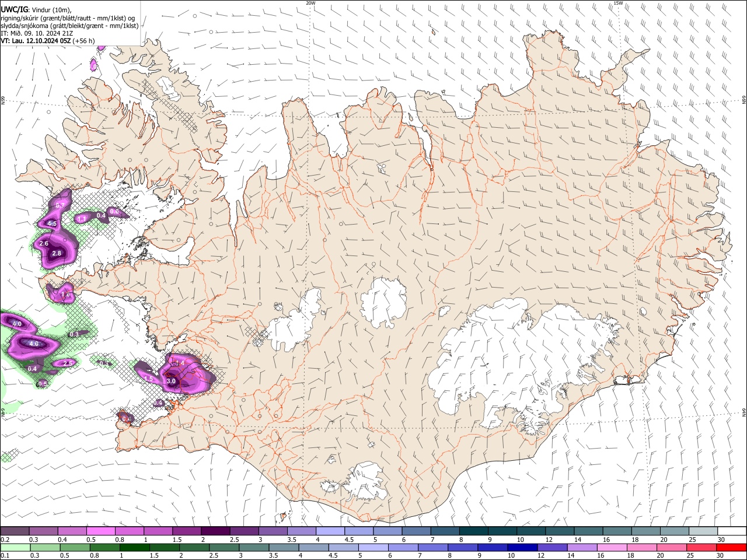Click the 'IT: Mið. 09. 10. 2024 21Z' text

coord(37,33)
